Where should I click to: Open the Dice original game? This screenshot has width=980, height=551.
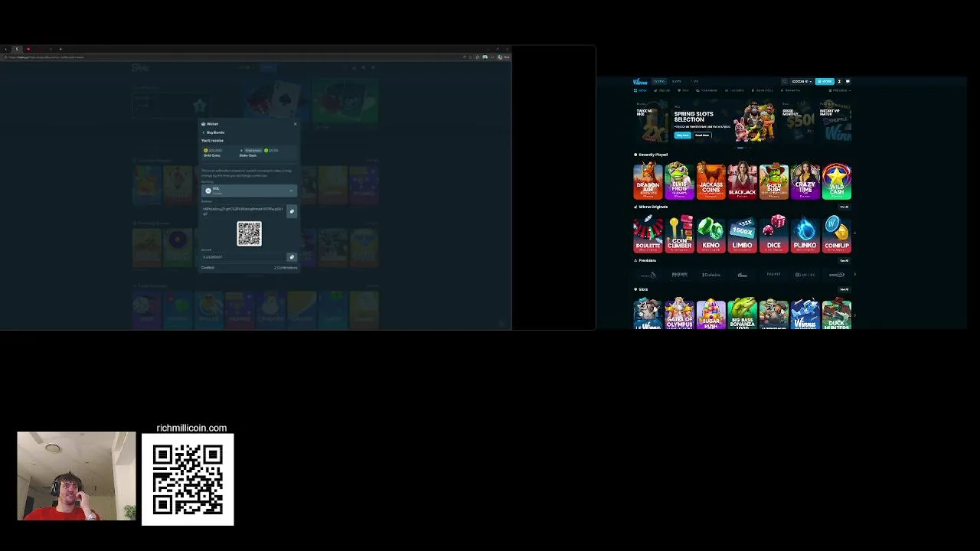(773, 233)
